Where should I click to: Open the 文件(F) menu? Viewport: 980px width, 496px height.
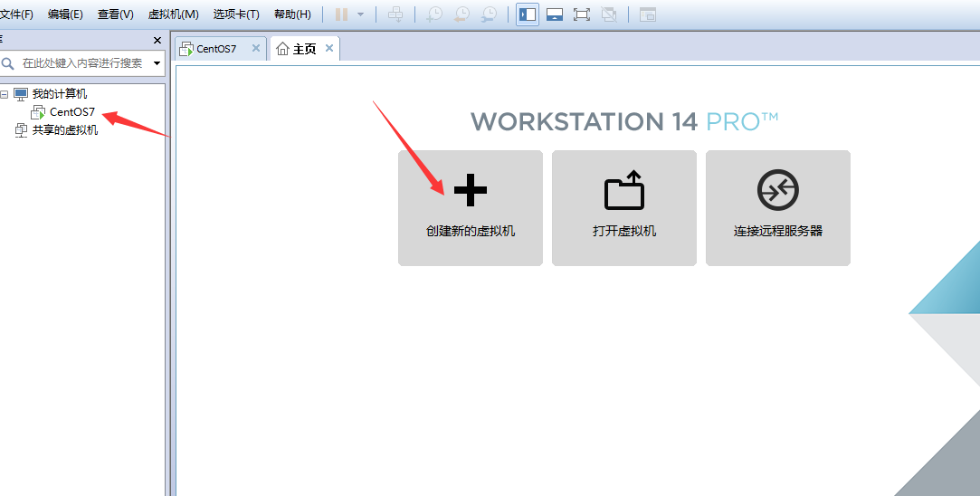(x=16, y=14)
